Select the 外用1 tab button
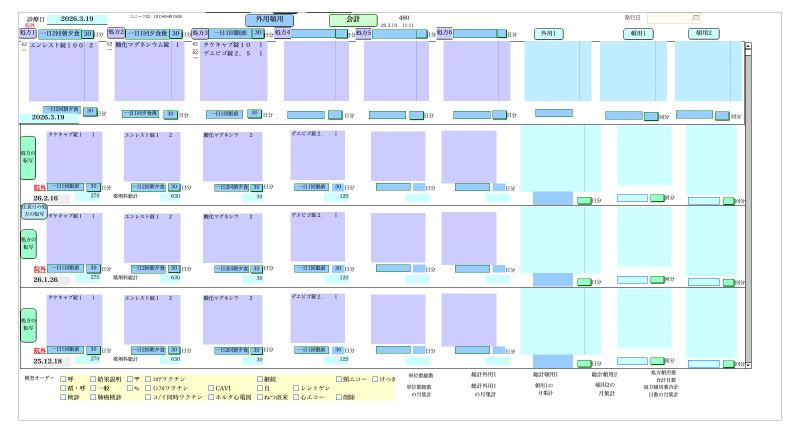 pos(548,33)
